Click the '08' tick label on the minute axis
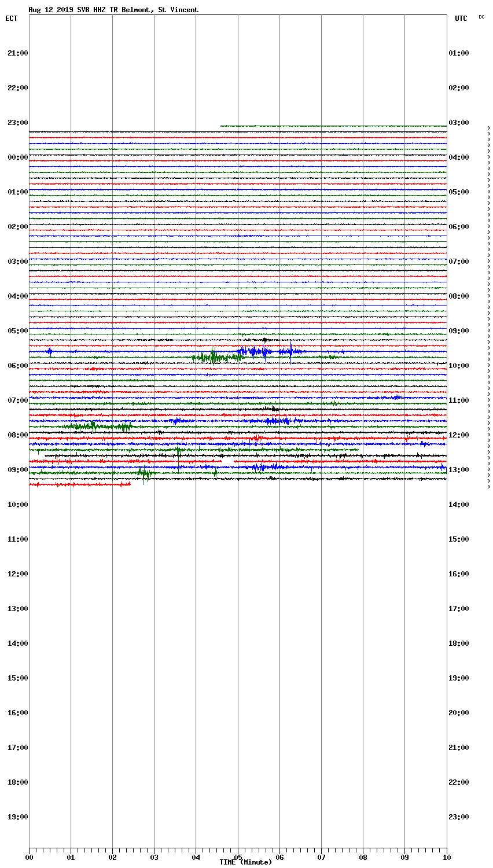493x868 pixels. (363, 857)
